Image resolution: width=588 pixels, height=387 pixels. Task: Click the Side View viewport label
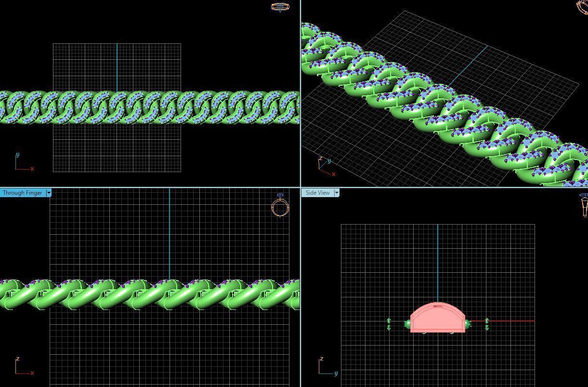(x=317, y=193)
